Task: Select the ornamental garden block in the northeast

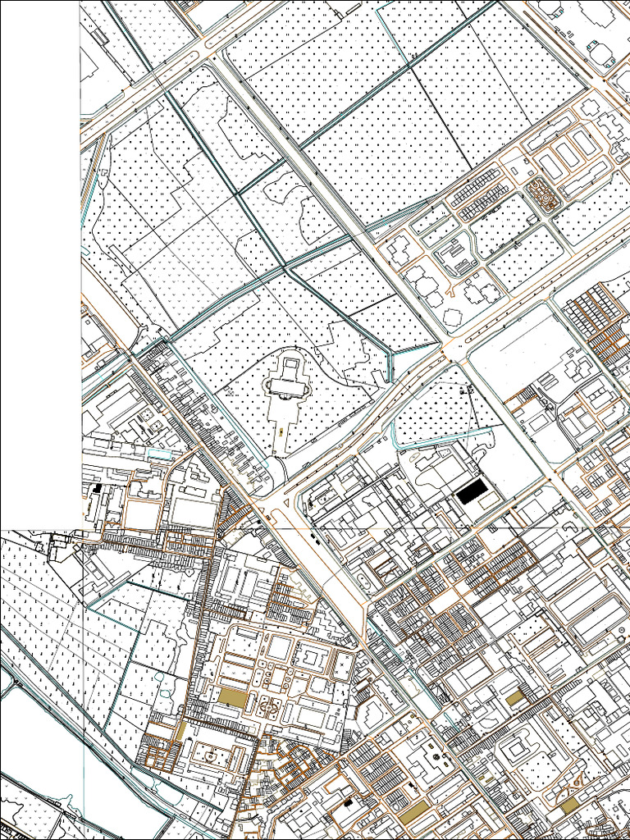Action: tap(543, 196)
